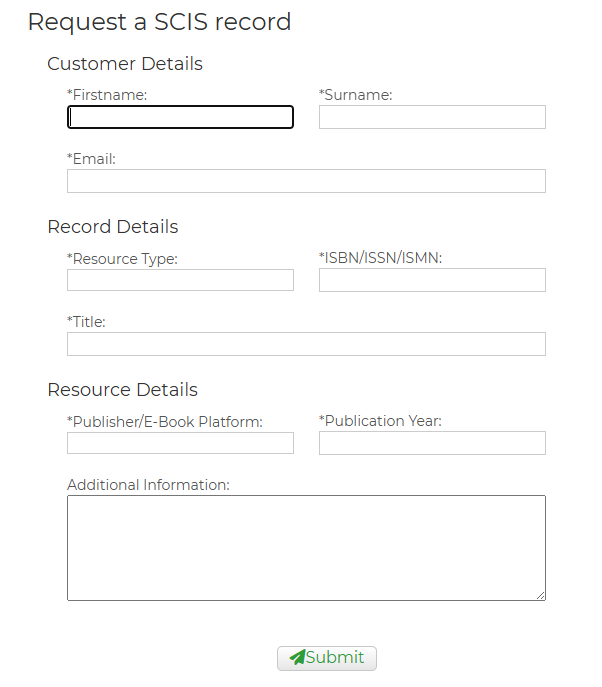Click the Publisher/E-Book Platform input box
Screen dimensions: 602x687
point(180,443)
